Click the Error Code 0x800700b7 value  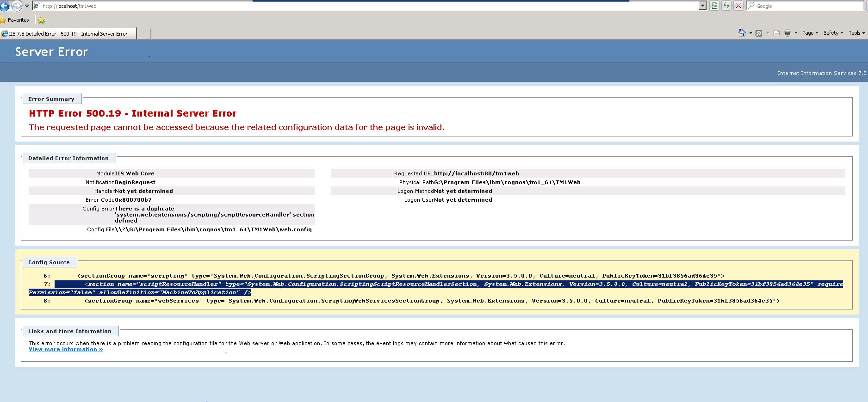[133, 200]
